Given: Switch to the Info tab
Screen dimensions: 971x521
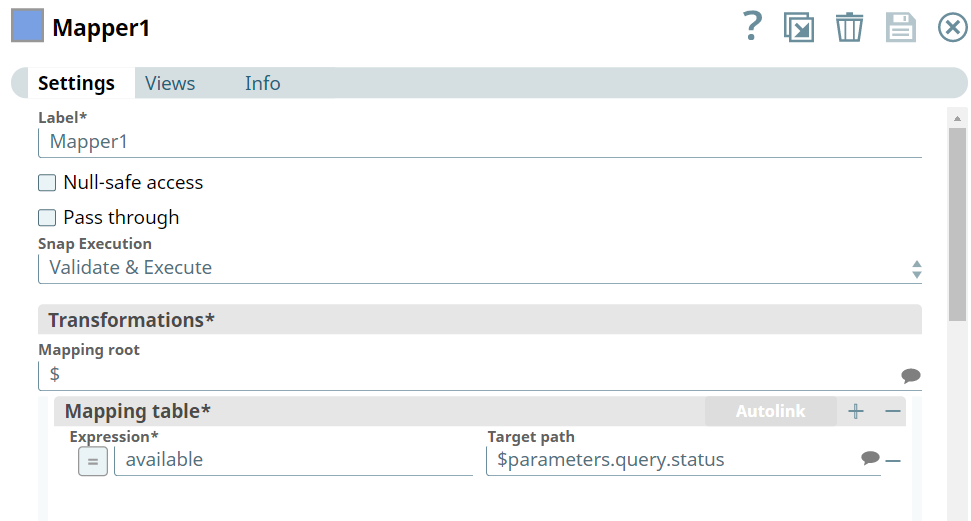Looking at the screenshot, I should (x=262, y=83).
